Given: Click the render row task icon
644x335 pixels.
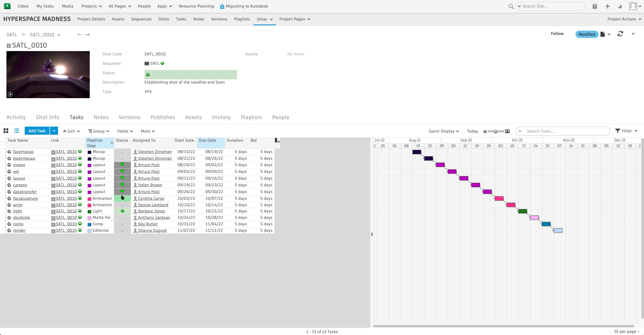Looking at the screenshot, I should (9, 231).
